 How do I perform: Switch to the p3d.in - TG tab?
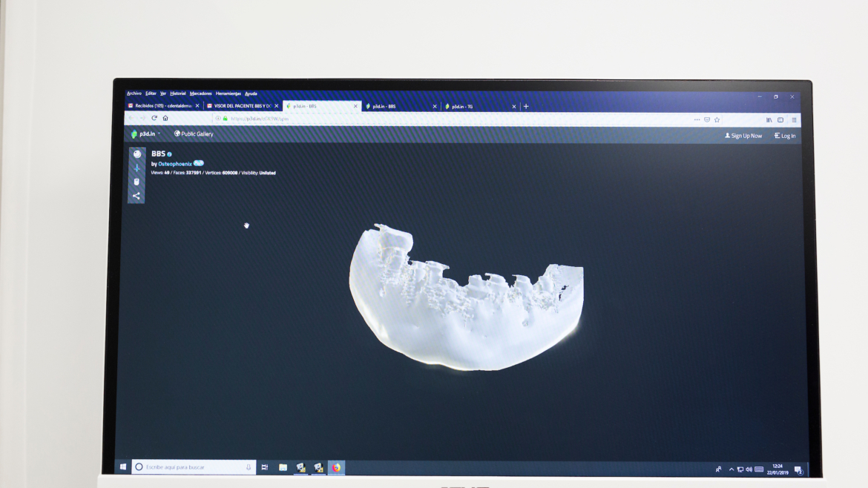tap(479, 106)
